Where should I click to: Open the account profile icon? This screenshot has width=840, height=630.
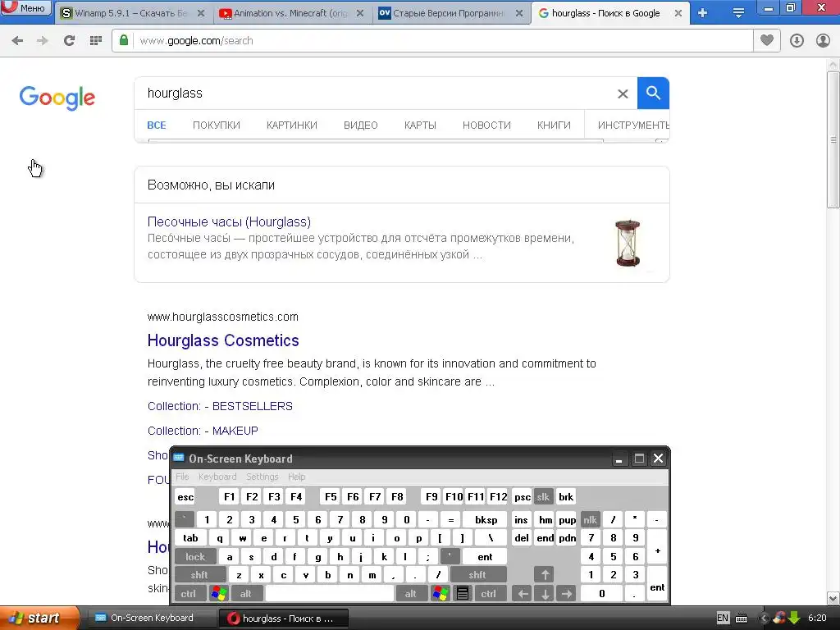point(823,41)
